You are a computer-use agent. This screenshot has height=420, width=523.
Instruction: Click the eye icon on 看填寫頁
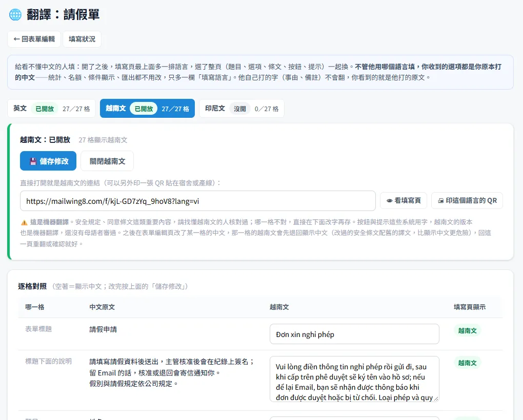click(389, 201)
